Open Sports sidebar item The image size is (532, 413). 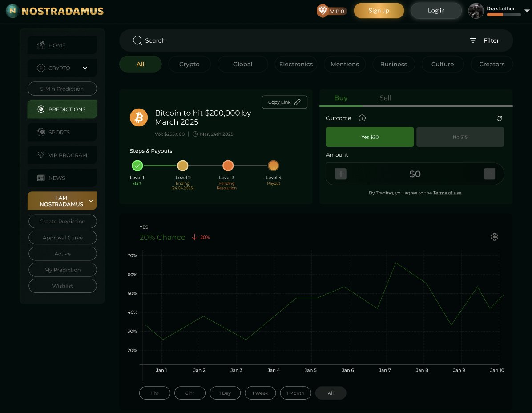[x=62, y=132]
